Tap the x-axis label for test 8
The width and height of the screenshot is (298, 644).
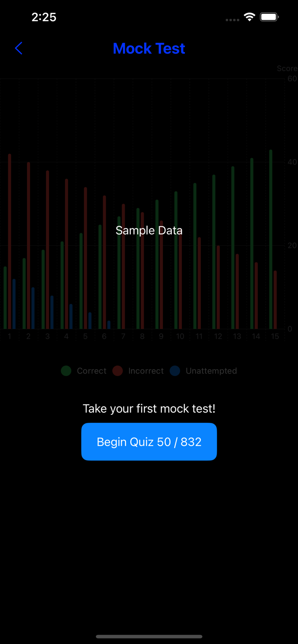pyautogui.click(x=142, y=337)
